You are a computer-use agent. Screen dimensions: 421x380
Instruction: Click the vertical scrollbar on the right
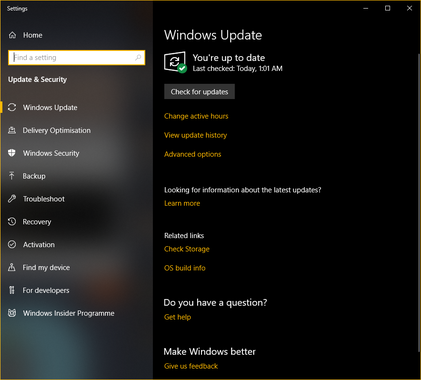tap(419, 202)
